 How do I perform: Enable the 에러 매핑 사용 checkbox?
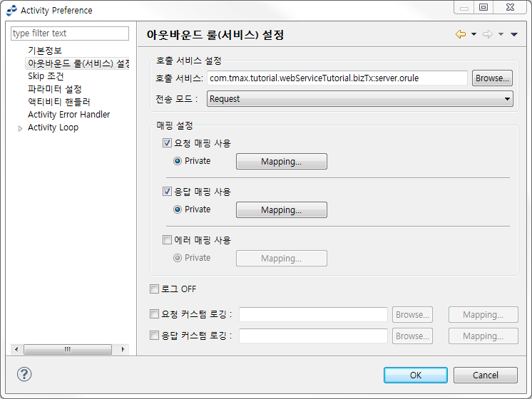(x=168, y=240)
